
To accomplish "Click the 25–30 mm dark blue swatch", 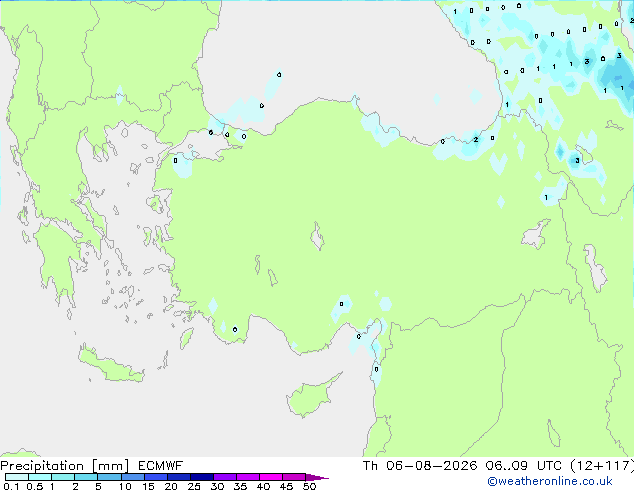I will (x=202, y=477).
